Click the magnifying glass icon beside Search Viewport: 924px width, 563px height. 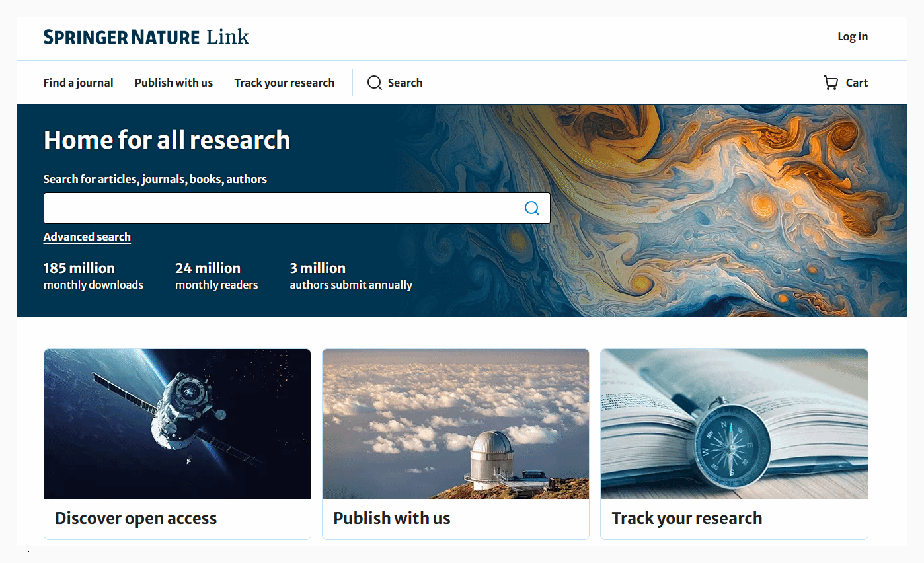(x=375, y=83)
